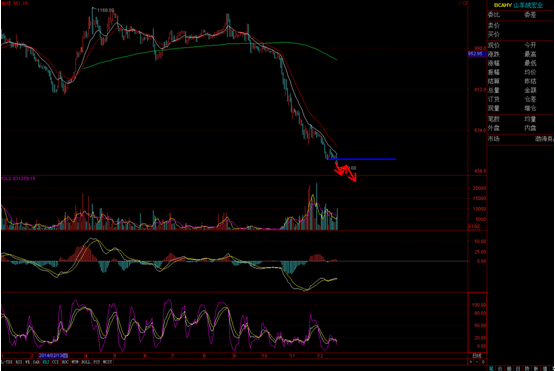Click the red downward arrow annotation
Screen dimensions: 555x371
point(346,172)
